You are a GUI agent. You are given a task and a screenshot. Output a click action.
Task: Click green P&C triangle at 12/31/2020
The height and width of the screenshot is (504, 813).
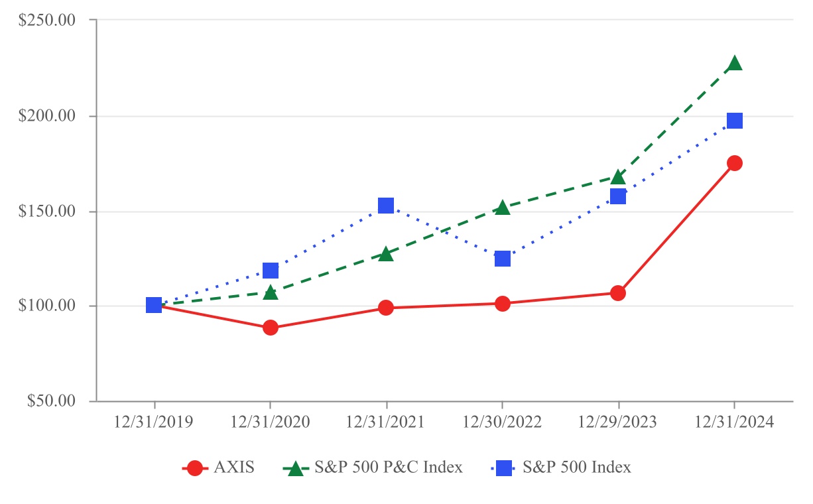(x=270, y=292)
